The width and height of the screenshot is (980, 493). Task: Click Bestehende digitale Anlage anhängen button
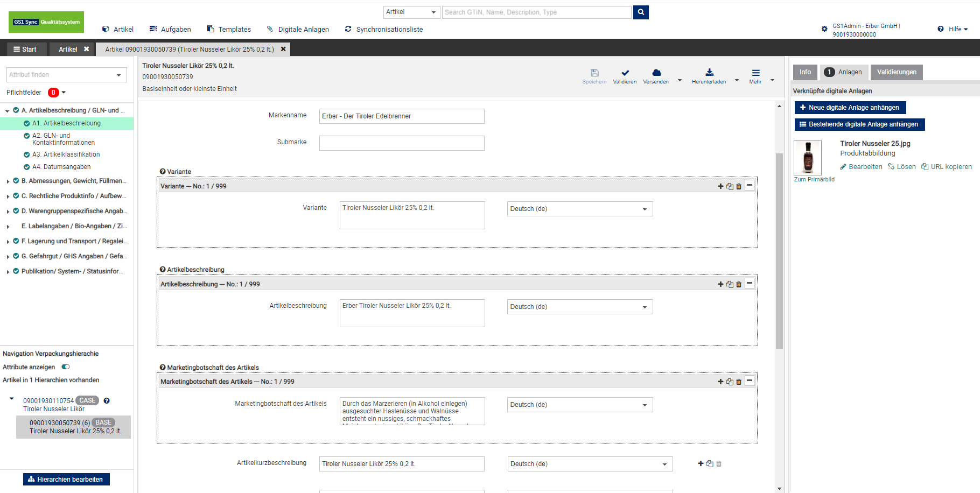tap(860, 124)
